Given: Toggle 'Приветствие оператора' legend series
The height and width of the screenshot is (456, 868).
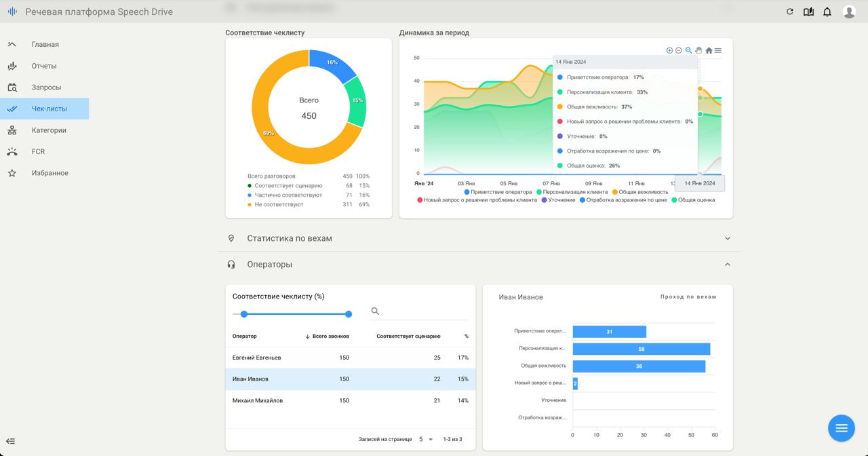Looking at the screenshot, I should 498,192.
